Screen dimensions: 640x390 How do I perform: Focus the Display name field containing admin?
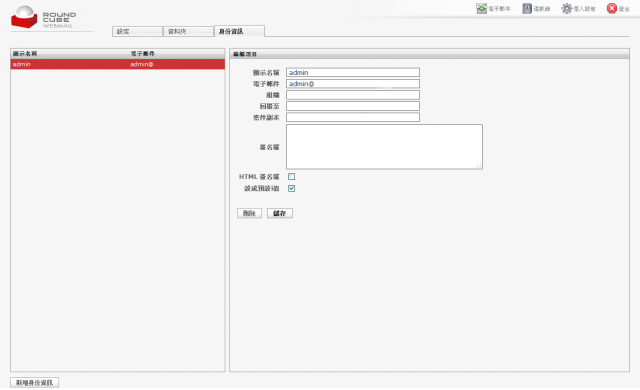pos(353,72)
